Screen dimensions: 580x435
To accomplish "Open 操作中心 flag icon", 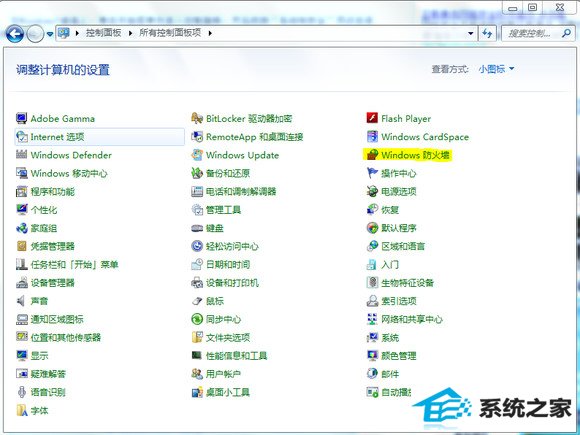I will [372, 173].
